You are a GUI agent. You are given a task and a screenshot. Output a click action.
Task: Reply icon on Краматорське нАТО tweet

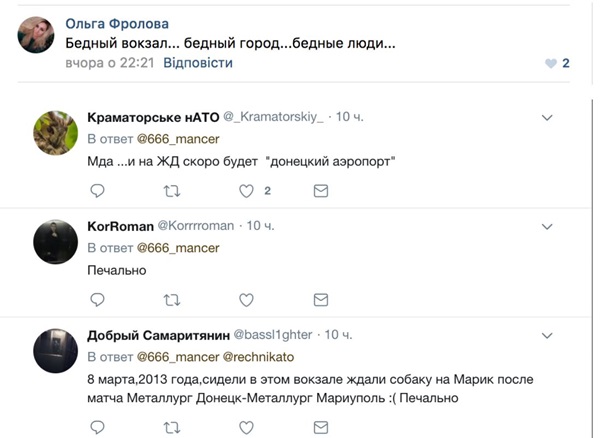click(97, 190)
